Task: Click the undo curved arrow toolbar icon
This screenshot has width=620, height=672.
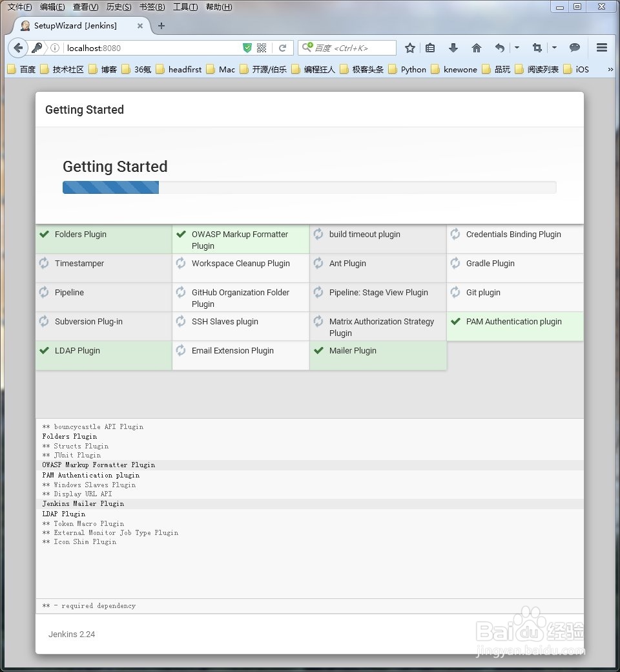Action: click(x=500, y=48)
